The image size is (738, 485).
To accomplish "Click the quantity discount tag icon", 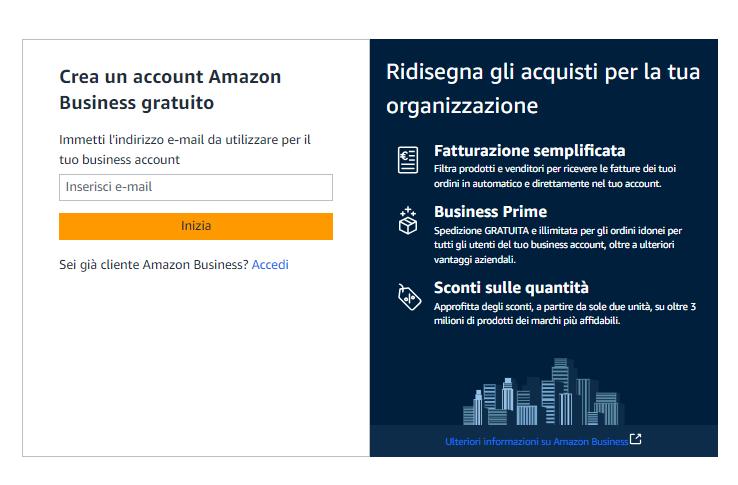I will (409, 296).
